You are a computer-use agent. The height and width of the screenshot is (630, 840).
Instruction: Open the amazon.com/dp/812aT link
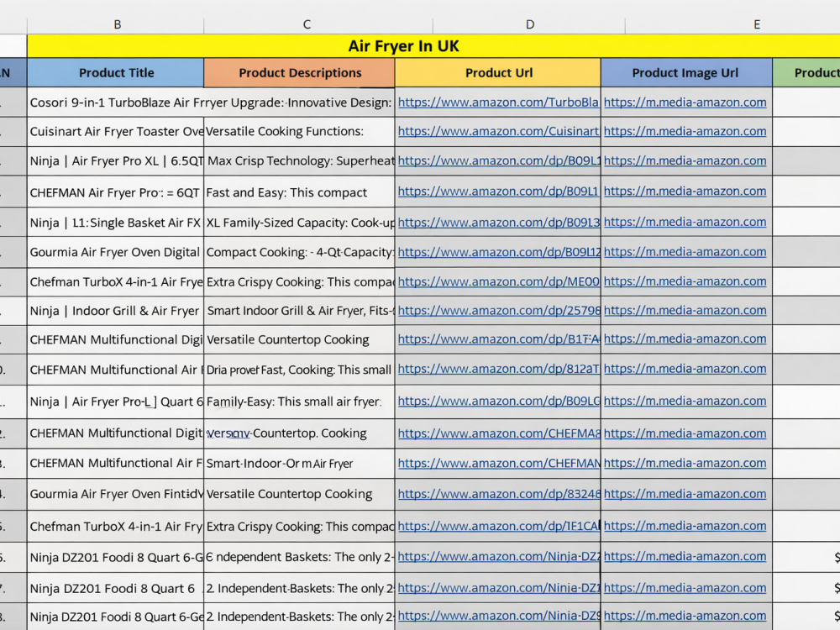[x=498, y=369]
